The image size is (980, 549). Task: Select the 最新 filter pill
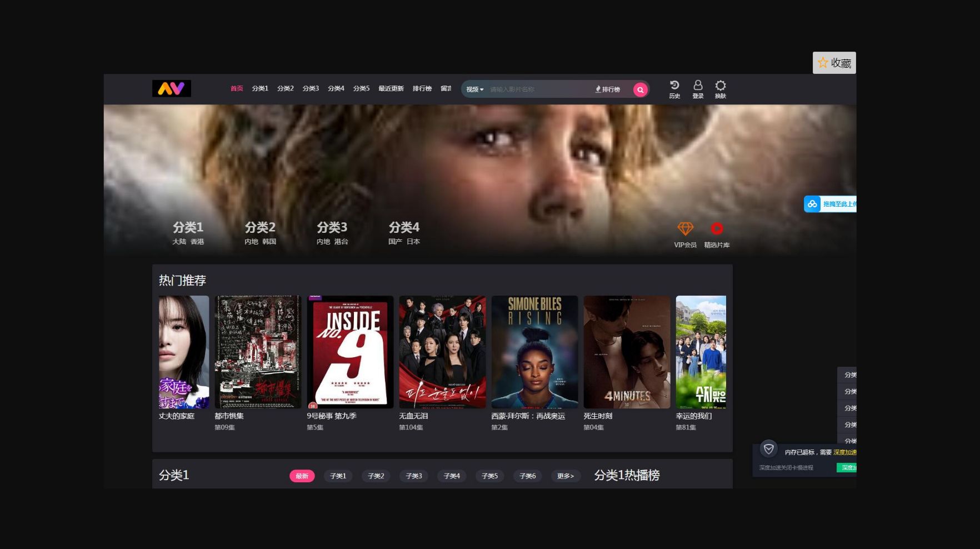[x=302, y=476]
